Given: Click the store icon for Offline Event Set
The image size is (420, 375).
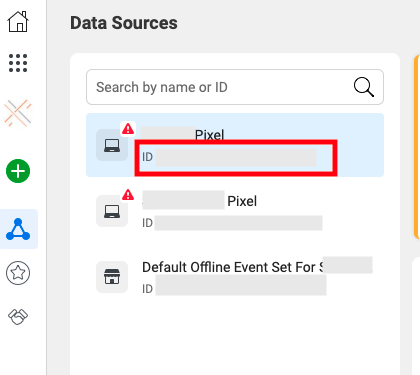Looking at the screenshot, I should [x=112, y=277].
